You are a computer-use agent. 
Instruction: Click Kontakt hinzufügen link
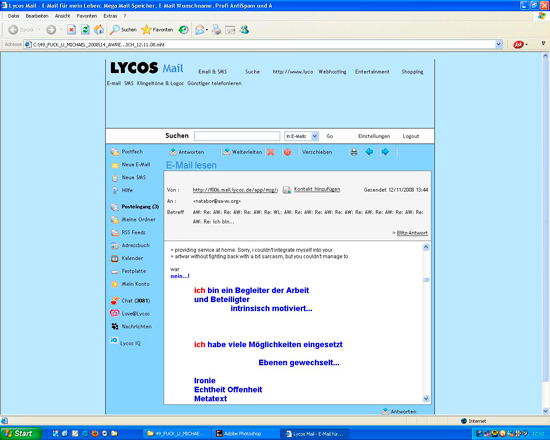tap(317, 189)
